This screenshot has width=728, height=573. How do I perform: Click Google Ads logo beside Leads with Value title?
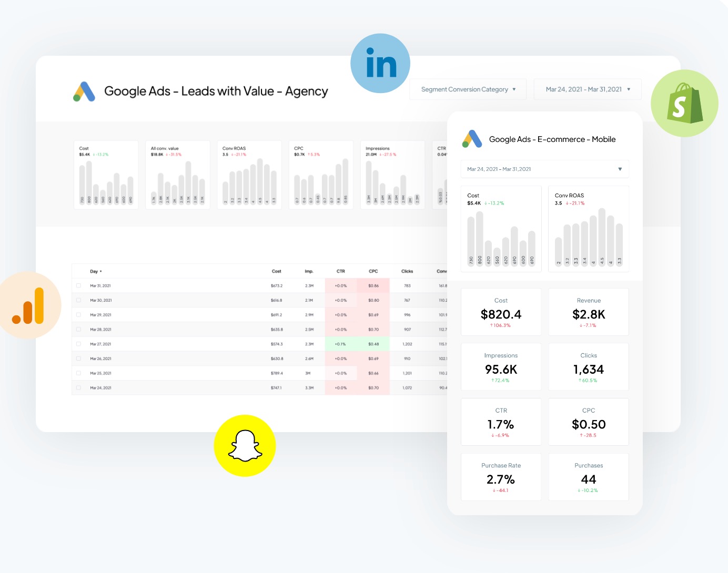[x=84, y=91]
